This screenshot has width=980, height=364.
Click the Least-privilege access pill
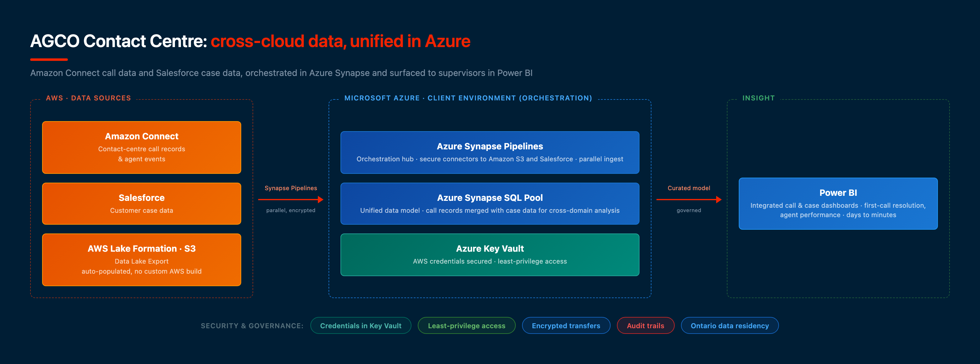click(x=466, y=326)
